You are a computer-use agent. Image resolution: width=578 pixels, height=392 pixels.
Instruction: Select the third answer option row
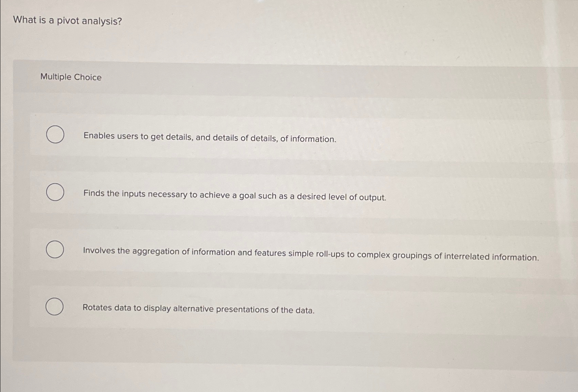tap(239, 251)
